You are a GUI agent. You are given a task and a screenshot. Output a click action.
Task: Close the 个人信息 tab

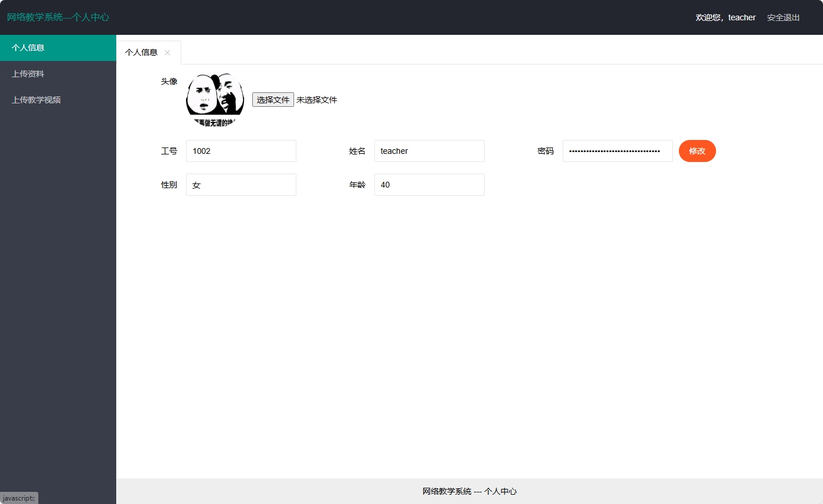point(167,52)
